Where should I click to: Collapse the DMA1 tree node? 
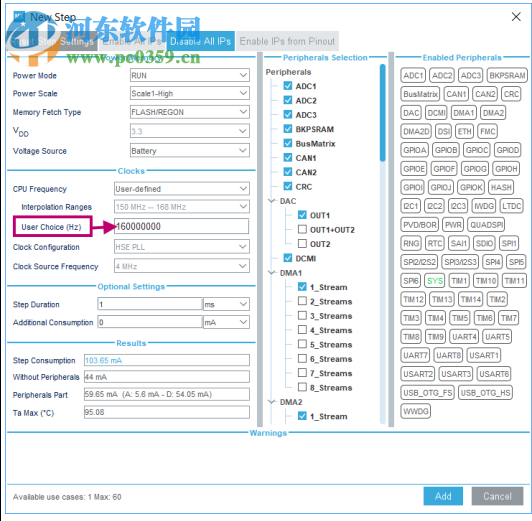click(272, 273)
